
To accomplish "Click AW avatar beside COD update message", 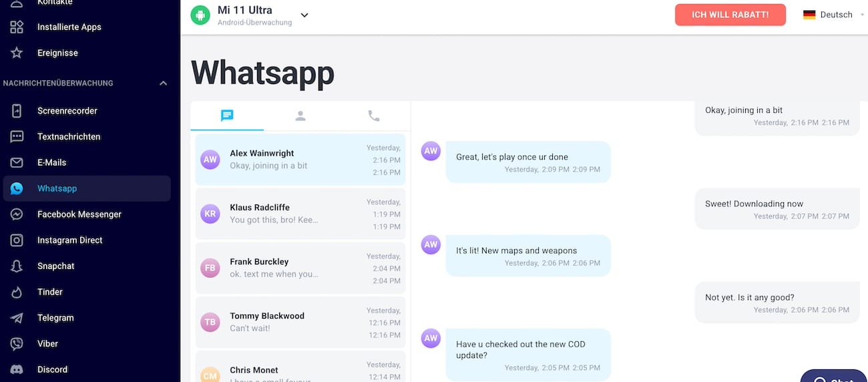I will (431, 338).
